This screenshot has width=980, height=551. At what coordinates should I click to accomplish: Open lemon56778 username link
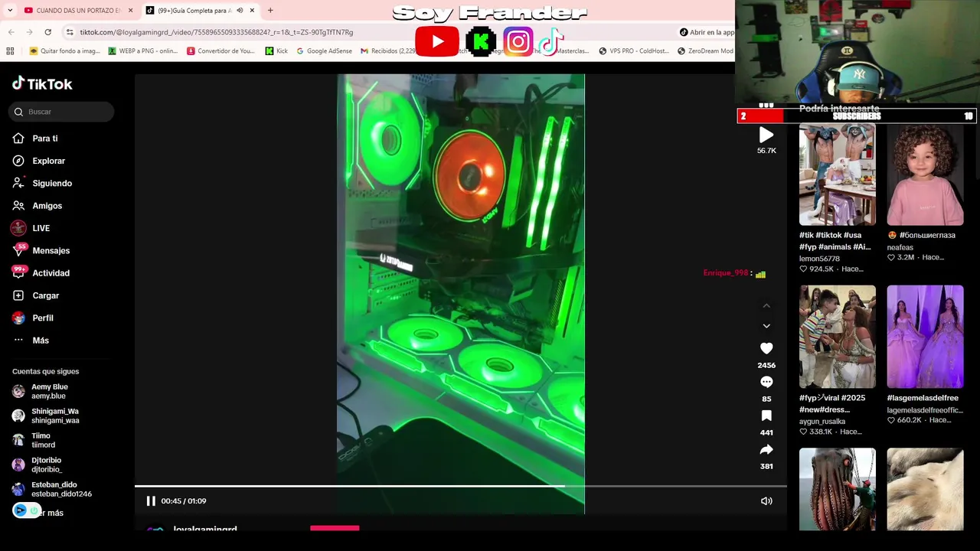point(819,259)
